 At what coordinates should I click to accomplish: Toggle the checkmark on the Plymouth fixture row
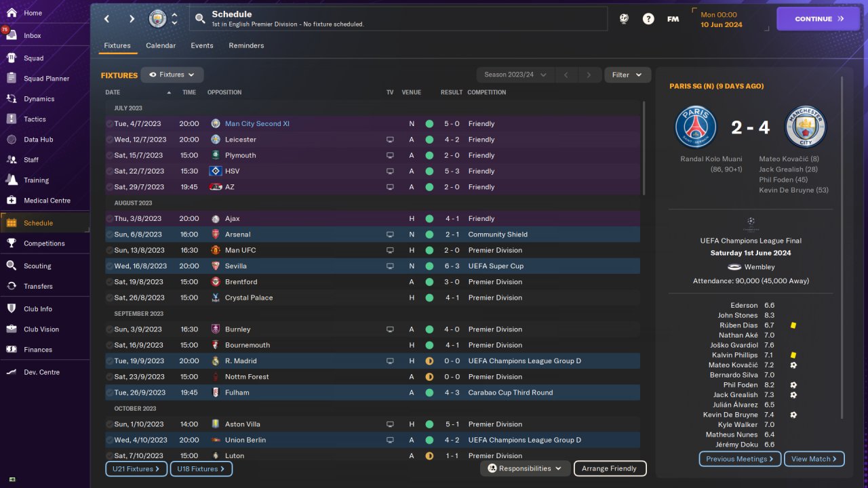110,155
